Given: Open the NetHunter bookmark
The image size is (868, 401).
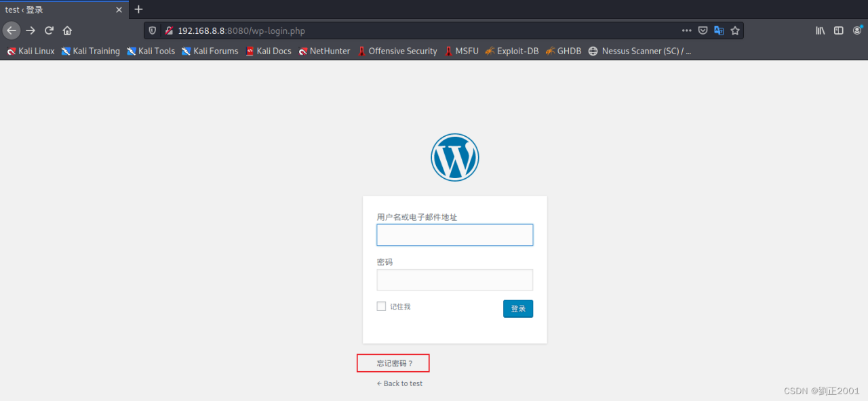Looking at the screenshot, I should (324, 51).
